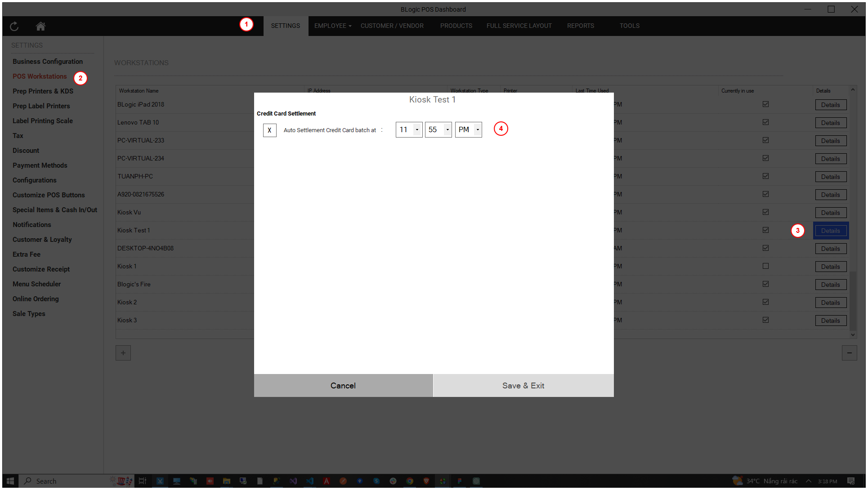Open the Task View taskbar icon
This screenshot has width=868, height=490.
(x=142, y=481)
